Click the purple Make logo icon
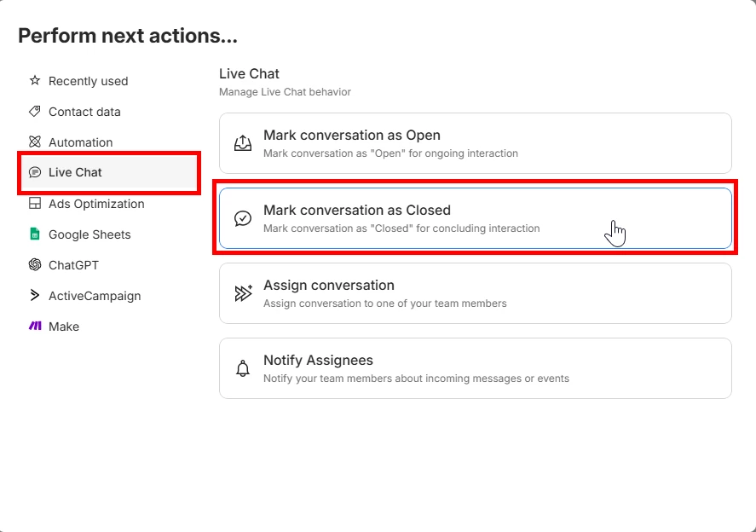The height and width of the screenshot is (532, 756). [x=35, y=327]
